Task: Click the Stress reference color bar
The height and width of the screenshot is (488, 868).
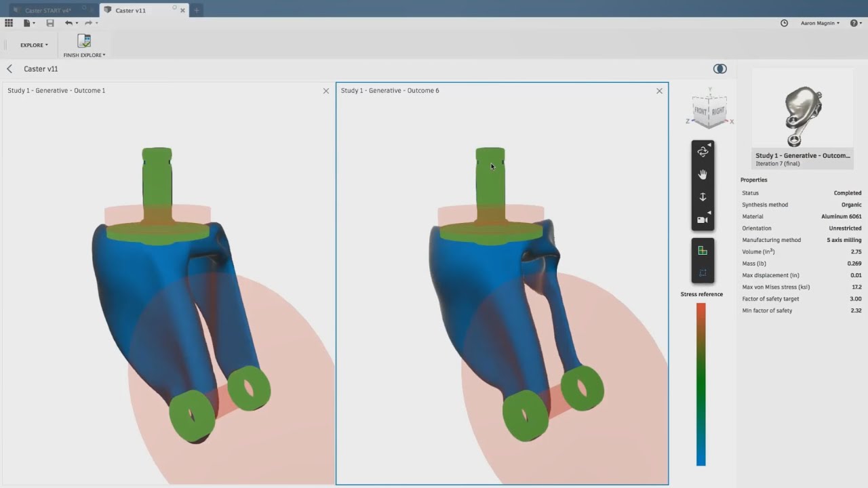Action: coord(701,384)
